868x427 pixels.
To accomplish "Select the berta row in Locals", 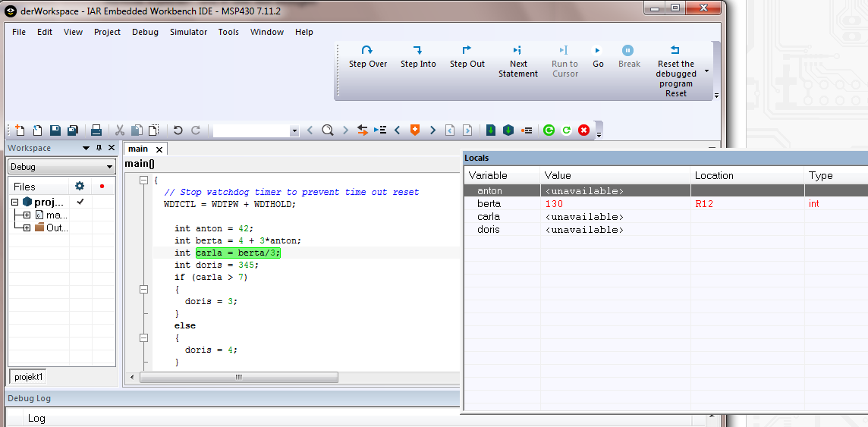I will pos(666,203).
